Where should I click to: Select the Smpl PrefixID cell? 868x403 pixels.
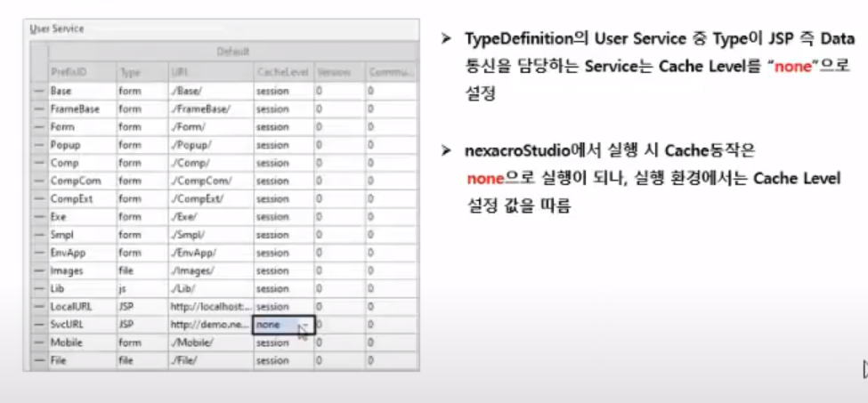click(x=82, y=235)
